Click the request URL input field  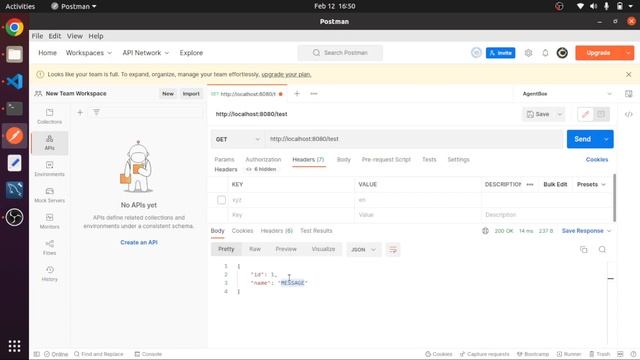tap(413, 139)
